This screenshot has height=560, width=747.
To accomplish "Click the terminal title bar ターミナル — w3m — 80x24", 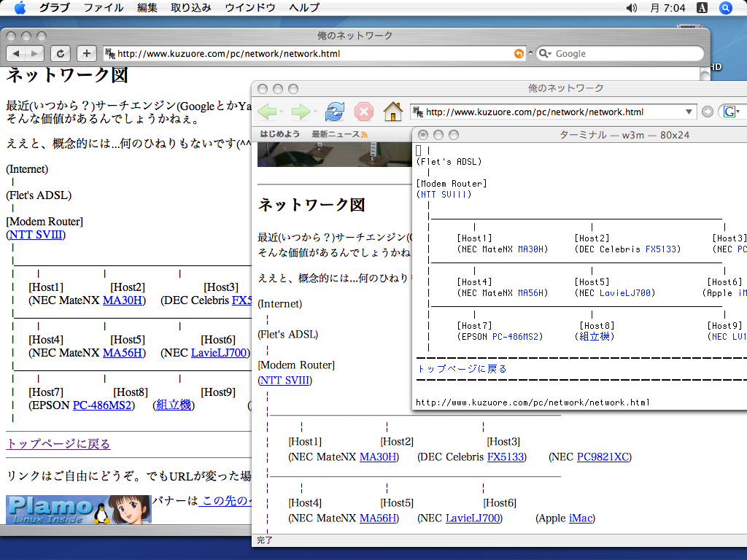I will coord(624,135).
